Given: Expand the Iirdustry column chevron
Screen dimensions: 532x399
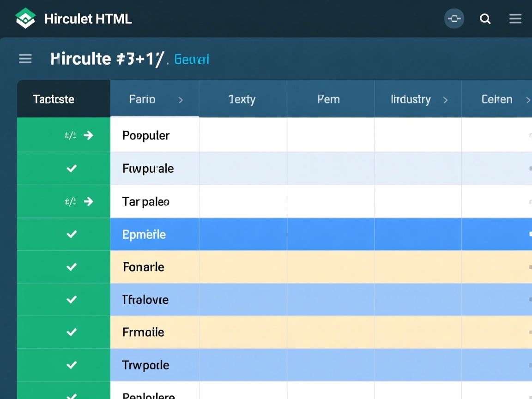Looking at the screenshot, I should coord(445,100).
